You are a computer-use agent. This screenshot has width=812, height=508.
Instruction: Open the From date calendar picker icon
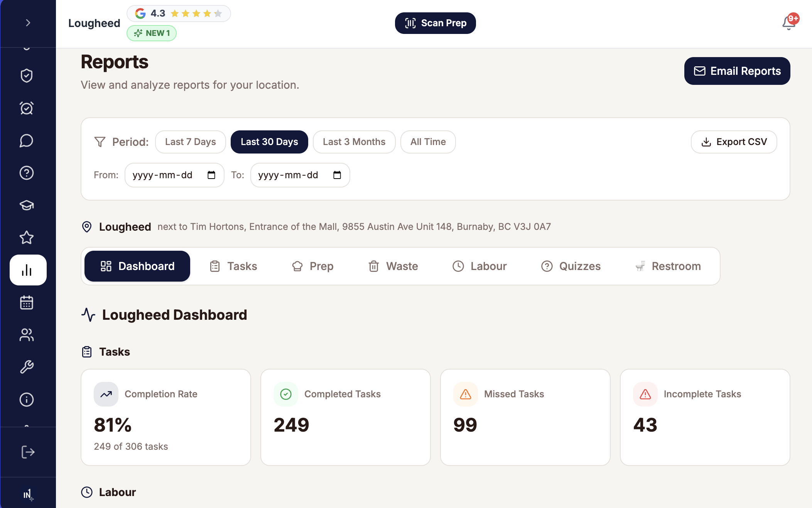[x=211, y=175]
